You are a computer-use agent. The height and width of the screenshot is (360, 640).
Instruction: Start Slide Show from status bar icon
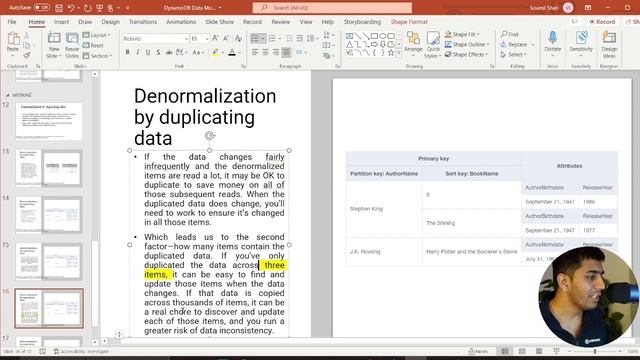click(x=556, y=351)
